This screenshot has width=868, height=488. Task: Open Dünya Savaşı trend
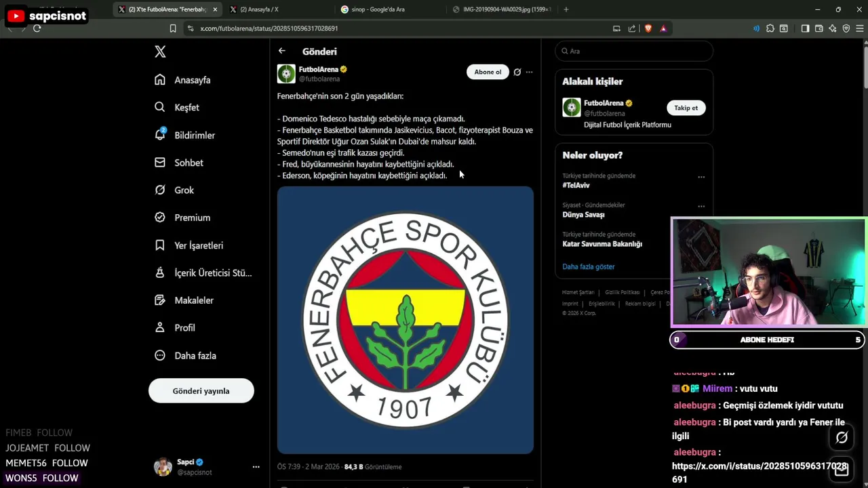pos(584,214)
